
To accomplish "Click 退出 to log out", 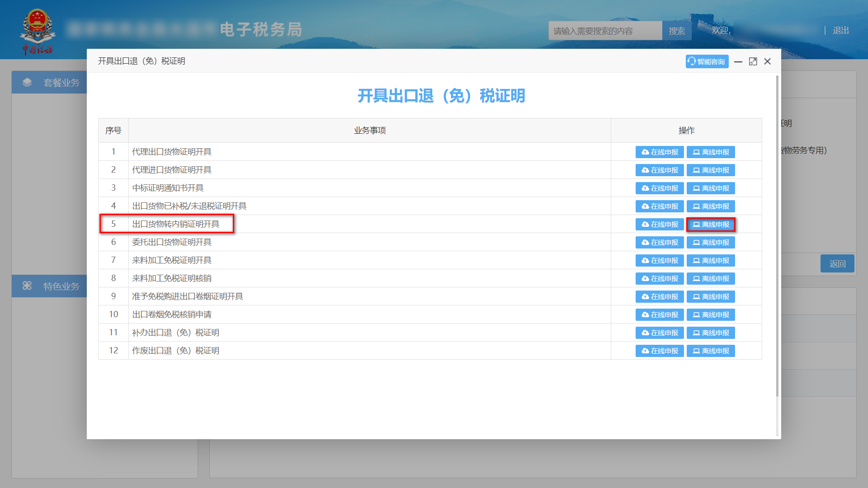I will pyautogui.click(x=840, y=30).
